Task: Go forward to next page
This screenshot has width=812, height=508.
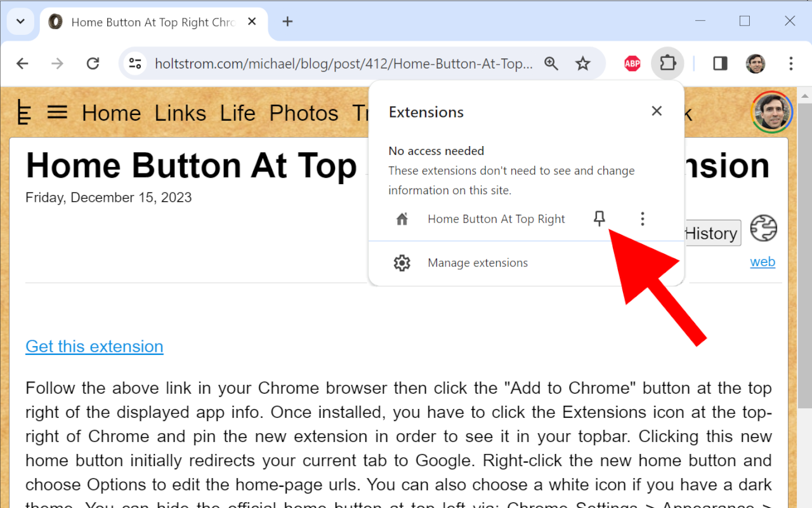Action: click(57, 63)
